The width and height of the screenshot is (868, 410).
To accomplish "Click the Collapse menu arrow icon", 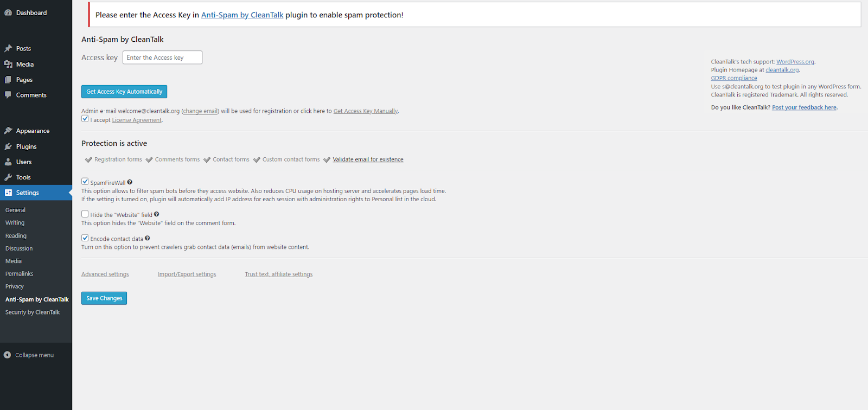I will coord(8,355).
